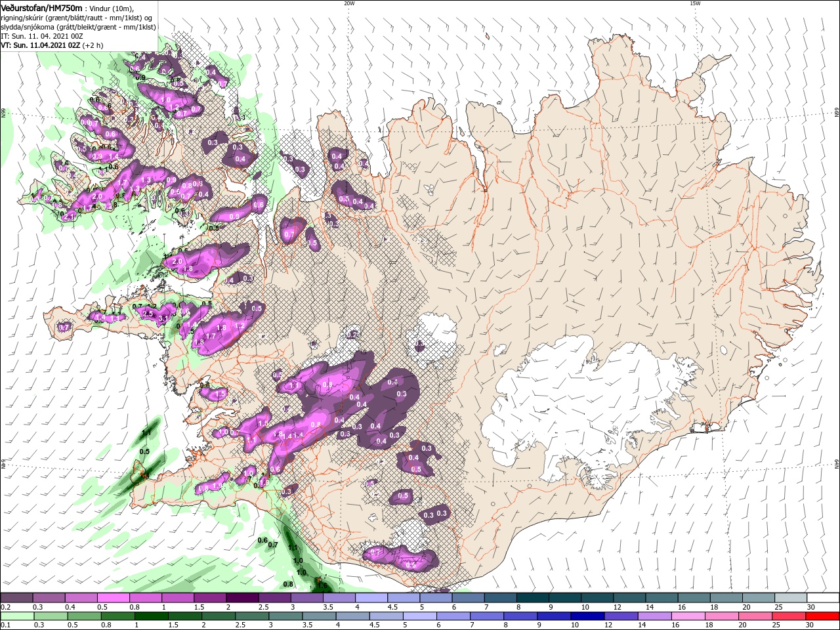Click the 0.4 label of the upper snow scale

tap(70, 607)
